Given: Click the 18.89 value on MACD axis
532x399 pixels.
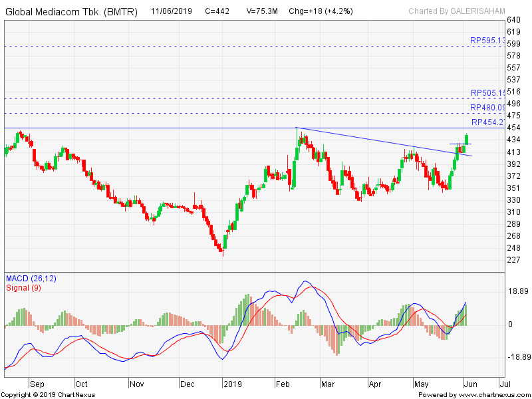Looking at the screenshot, I should [x=519, y=291].
